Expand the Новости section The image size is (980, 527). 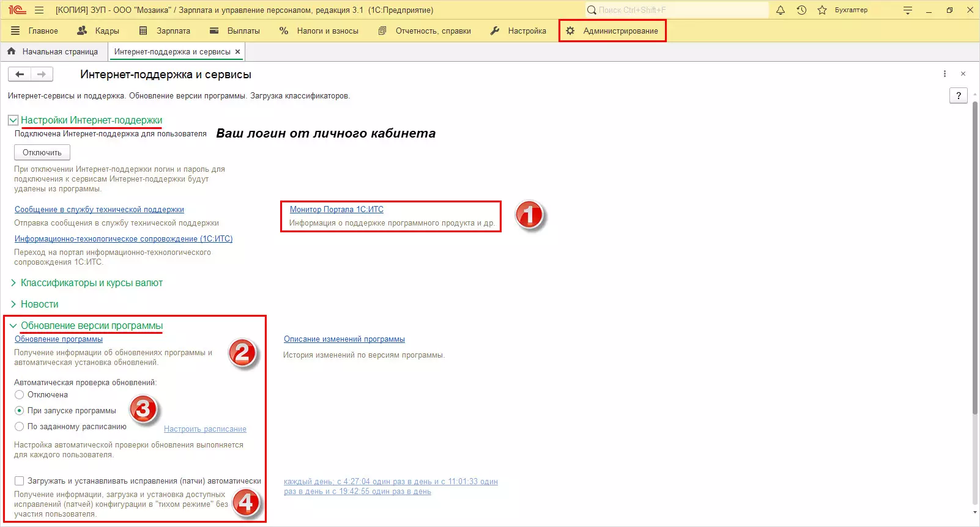point(13,304)
